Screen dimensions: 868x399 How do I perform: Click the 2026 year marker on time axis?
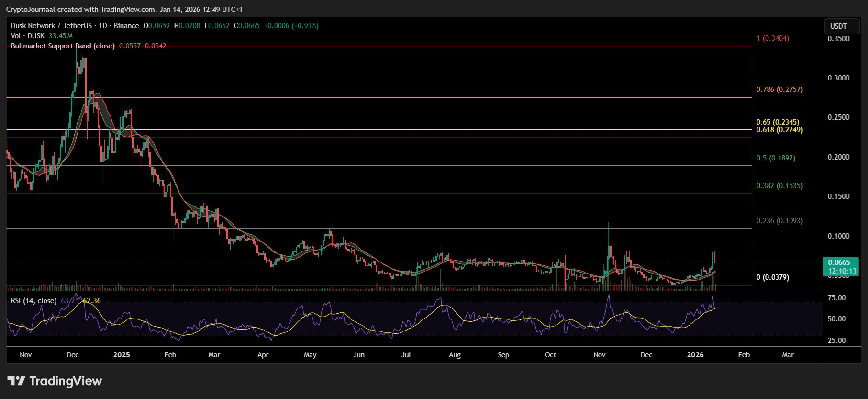tap(695, 355)
